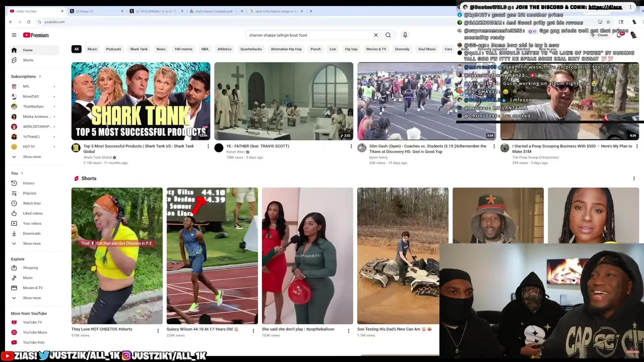This screenshot has width=644, height=362.
Task: Click the YouTube Premium logo
Action: (x=36, y=35)
